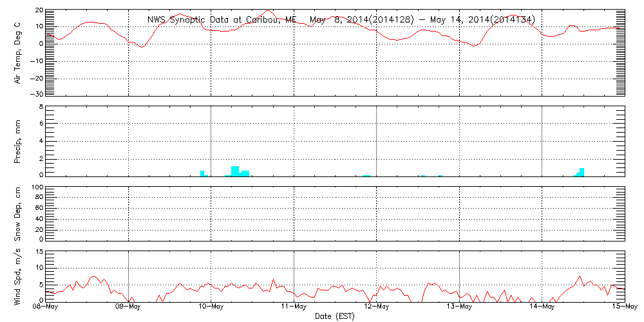Pick the 11-May date tick label
The height and width of the screenshot is (322, 644).
click(294, 307)
